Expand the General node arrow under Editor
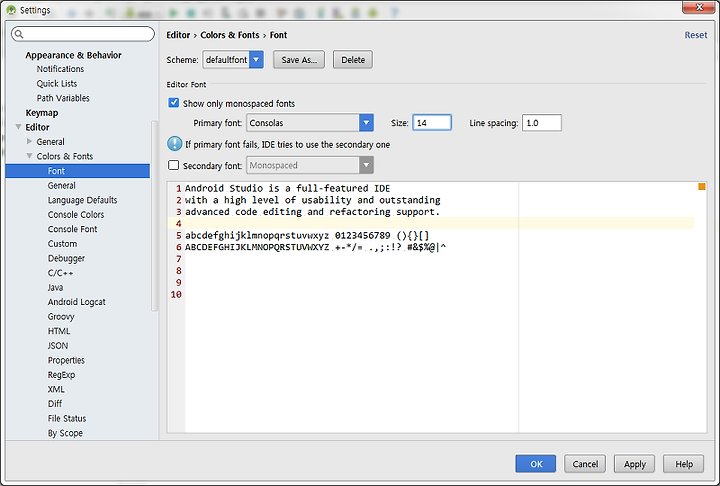720x486 pixels. click(29, 141)
